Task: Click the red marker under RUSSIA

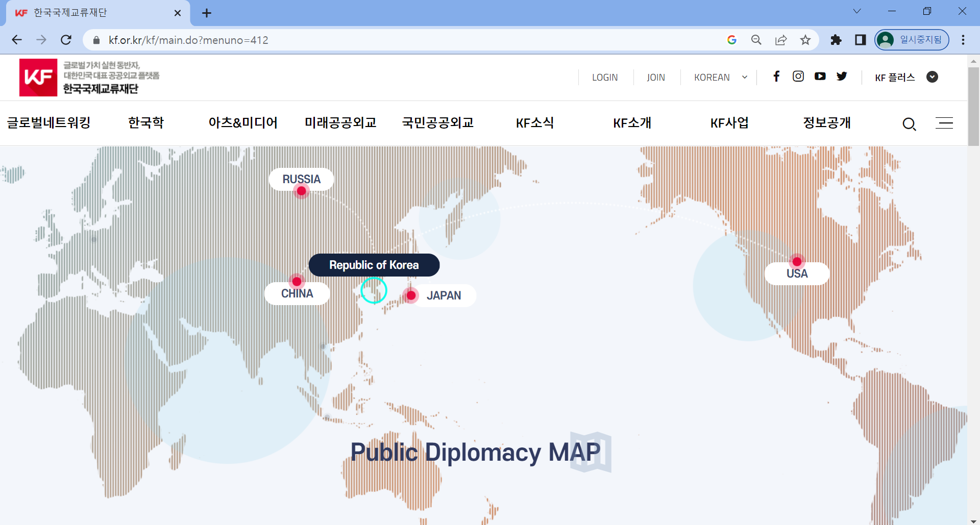Action: click(x=301, y=191)
